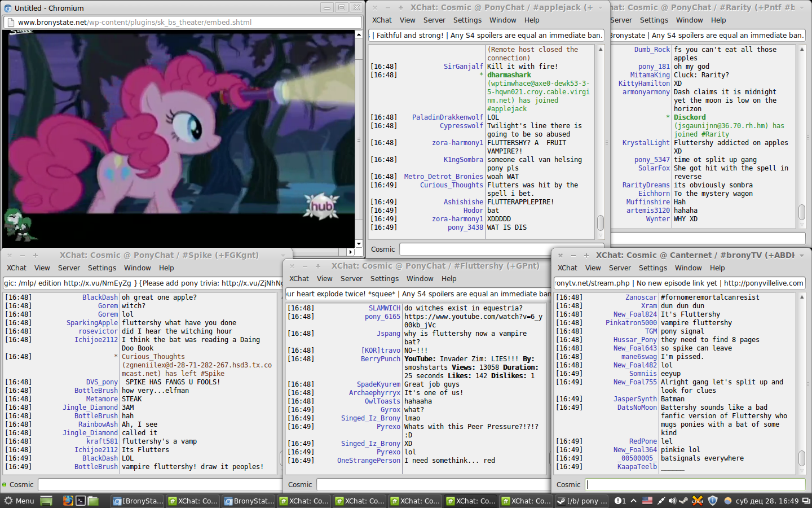Click the #Spike topic bar text field

click(x=143, y=283)
